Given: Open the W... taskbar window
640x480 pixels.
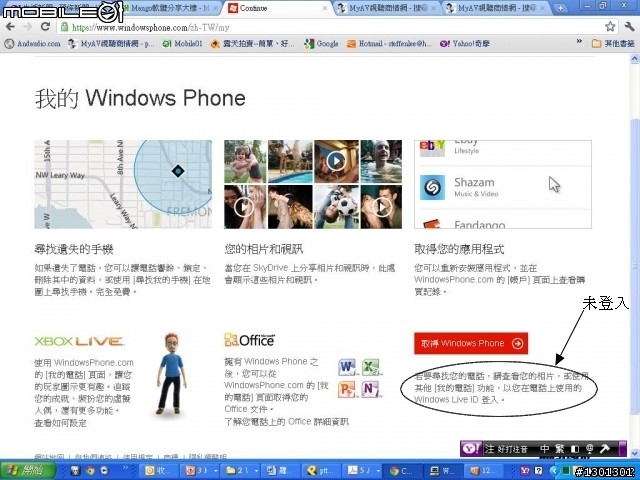Looking at the screenshot, I should point(443,471).
